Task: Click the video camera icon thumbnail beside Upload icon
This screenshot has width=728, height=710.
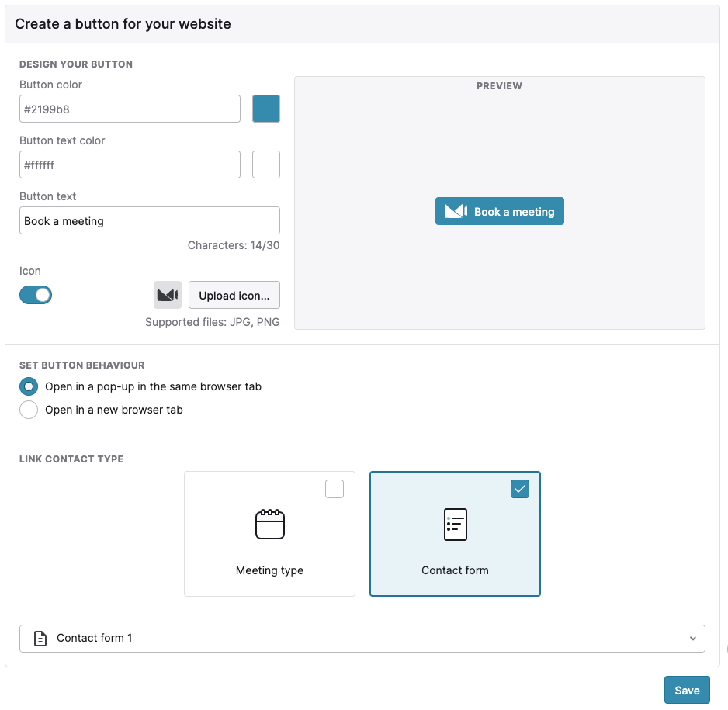Action: 168,295
